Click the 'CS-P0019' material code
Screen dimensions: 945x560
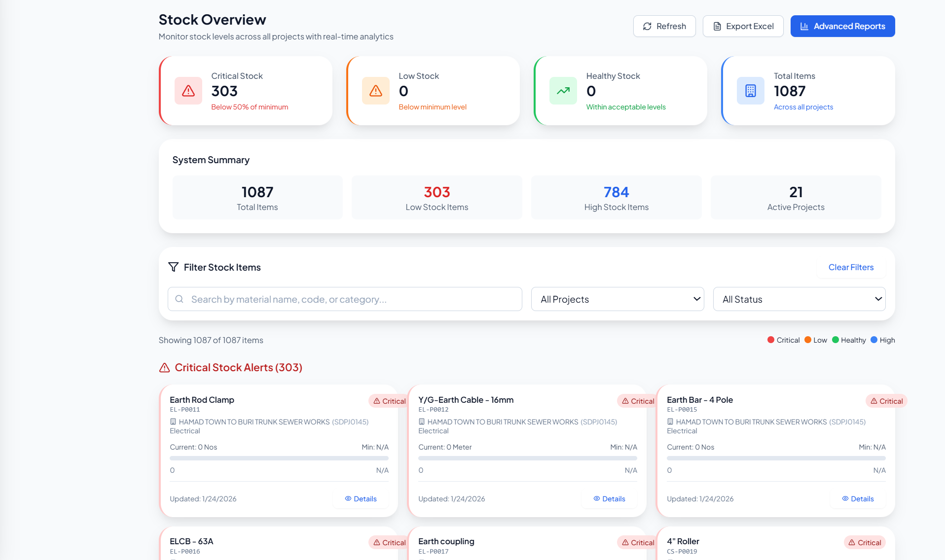click(682, 552)
